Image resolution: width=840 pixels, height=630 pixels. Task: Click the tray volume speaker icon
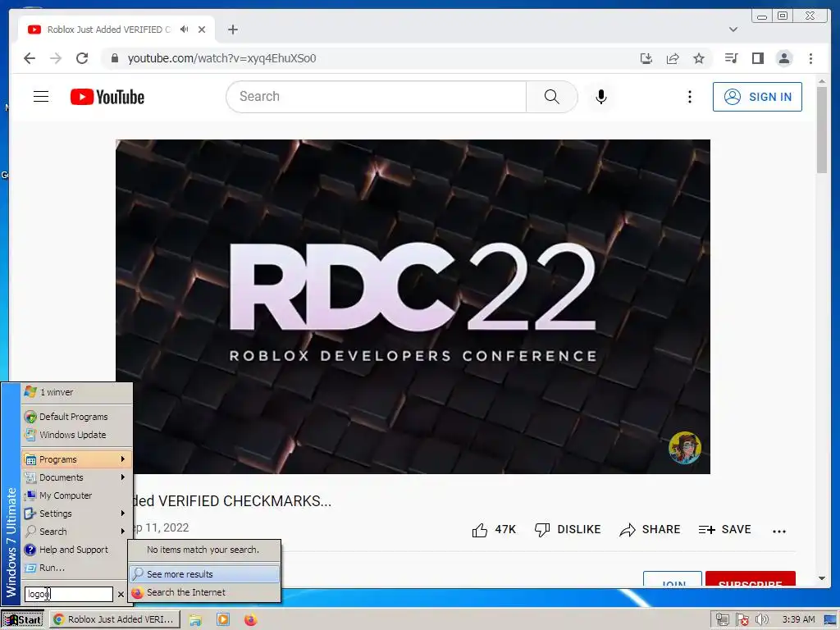tap(761, 620)
